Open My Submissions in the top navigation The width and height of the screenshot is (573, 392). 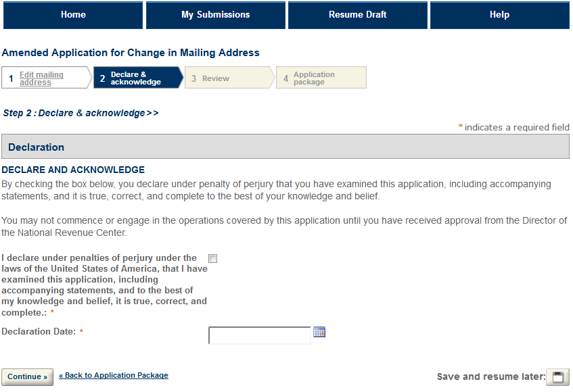click(216, 15)
